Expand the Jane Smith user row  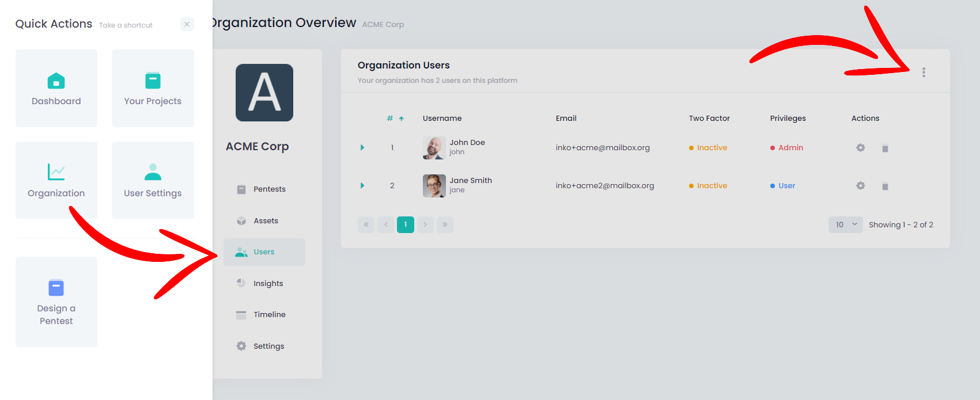(x=362, y=186)
